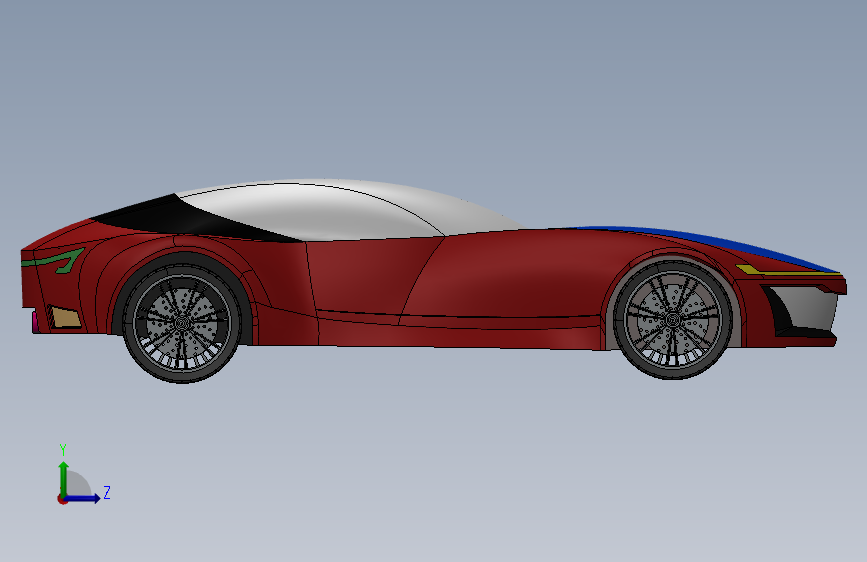Click the blue Z axis arrow of triad
The image size is (867, 562).
(83, 498)
